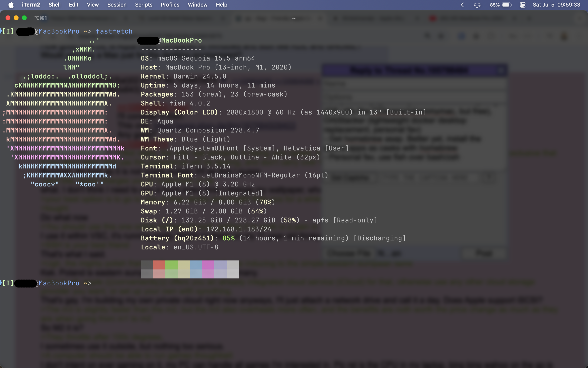
Task: Click the 'DE: Aqua' line
Action: point(157,121)
